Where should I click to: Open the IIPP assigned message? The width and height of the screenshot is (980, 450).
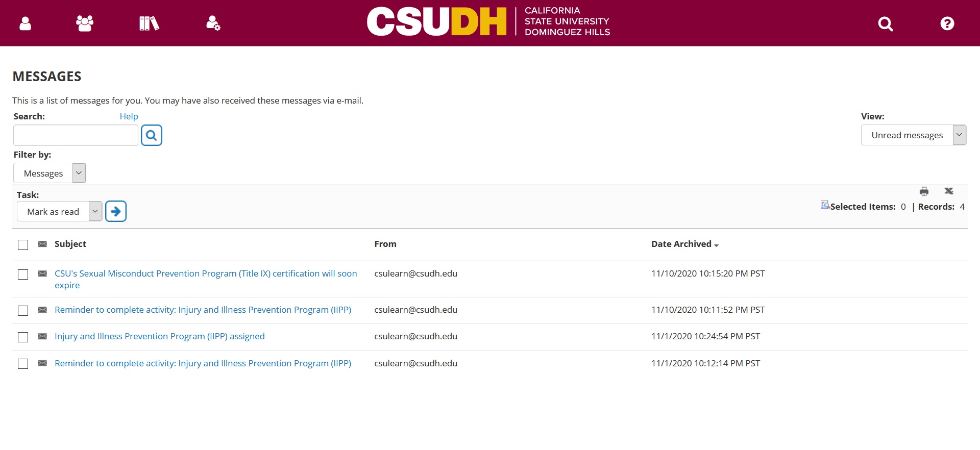point(160,336)
